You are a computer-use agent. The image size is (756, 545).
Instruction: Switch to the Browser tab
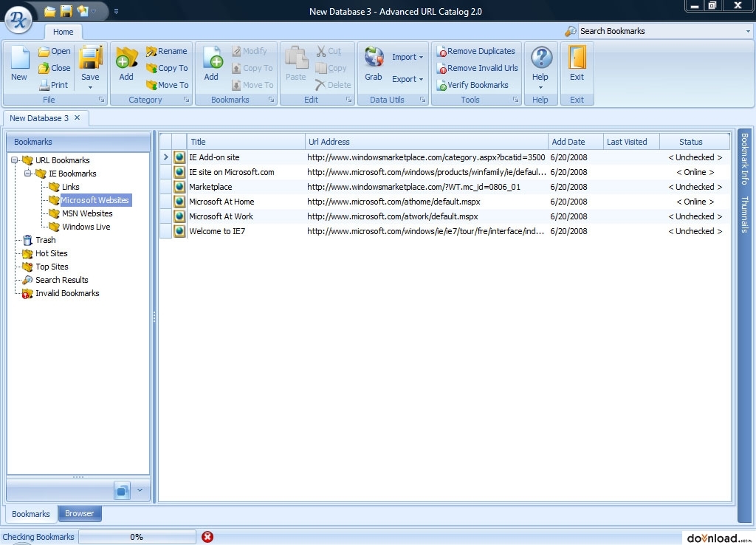point(80,513)
